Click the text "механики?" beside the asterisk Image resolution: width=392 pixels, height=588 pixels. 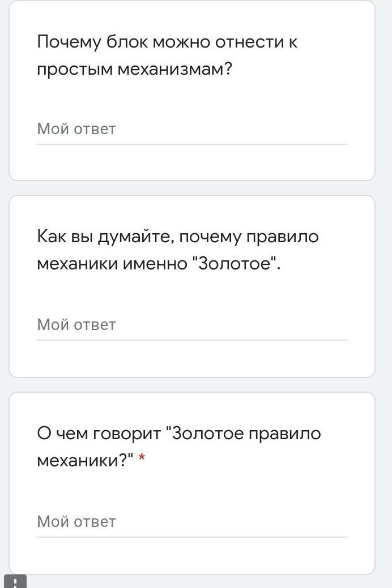click(85, 461)
